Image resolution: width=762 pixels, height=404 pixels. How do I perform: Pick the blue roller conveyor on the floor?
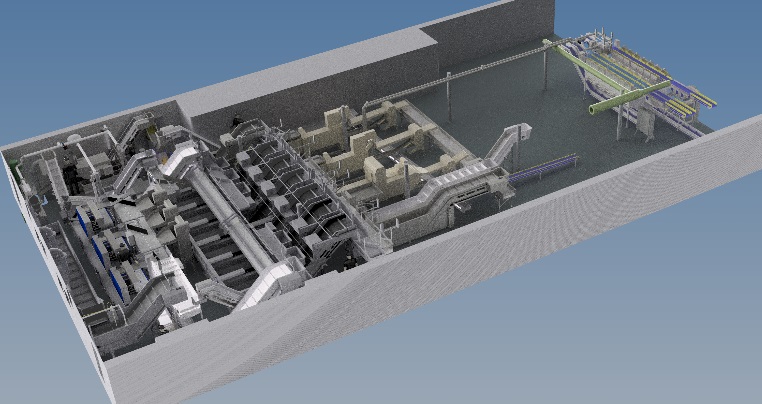coord(544,169)
